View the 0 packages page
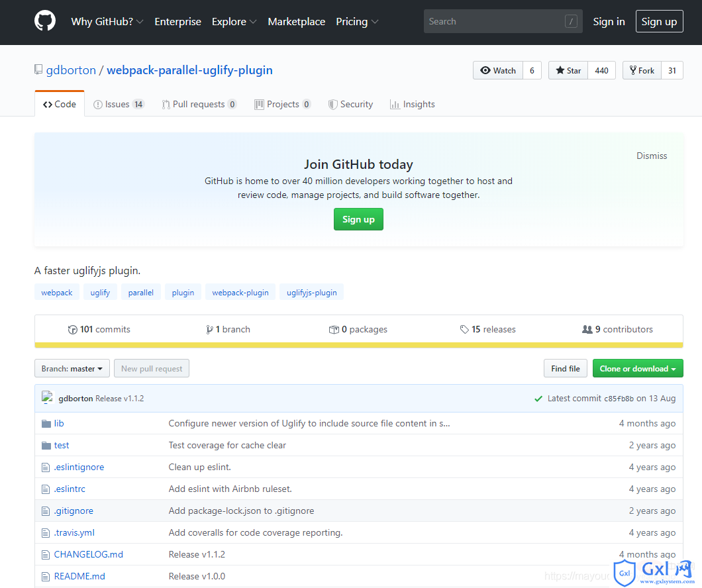The height and width of the screenshot is (588, 702). point(358,329)
